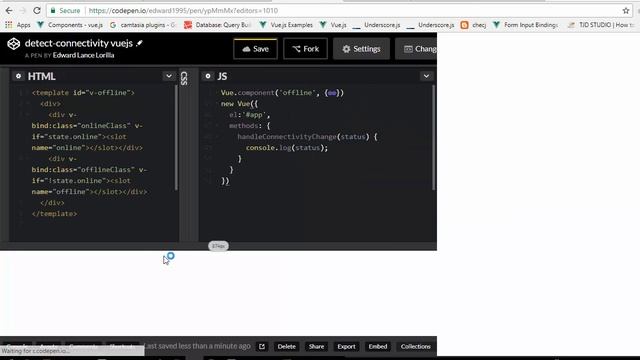Expand the HTML editor dropdown arrow
This screenshot has height=360, width=640.
pos(169,76)
